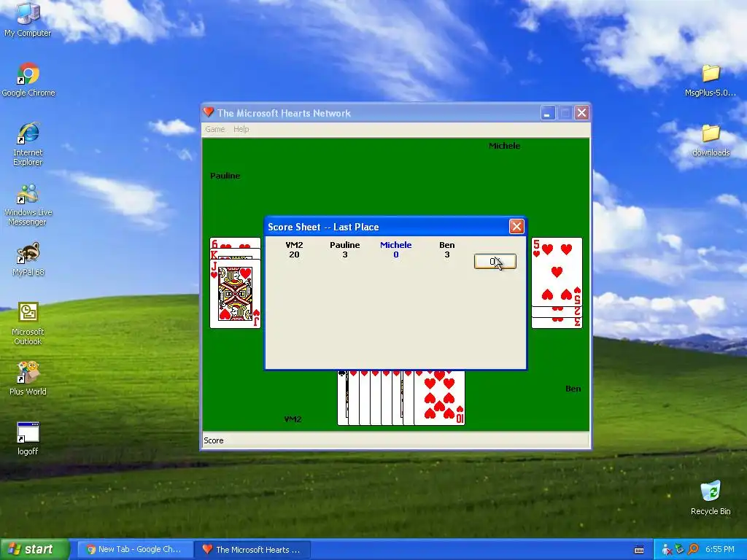Click Michele's score of 0

[x=396, y=254]
